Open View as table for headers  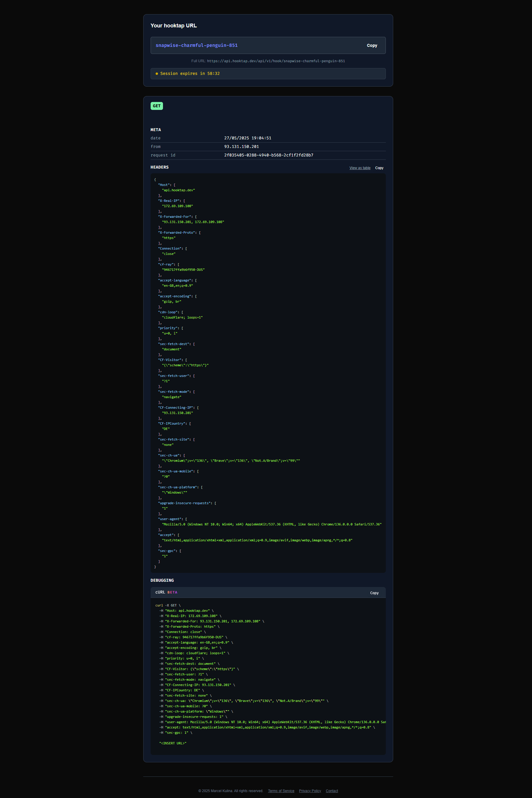tap(360, 168)
